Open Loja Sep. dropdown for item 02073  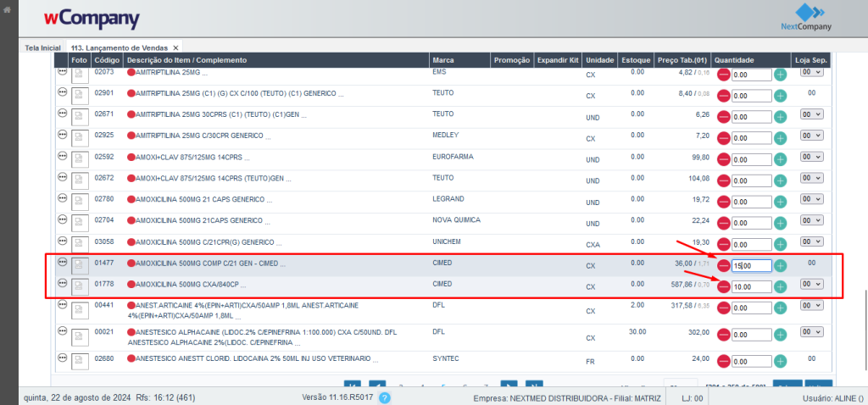812,72
